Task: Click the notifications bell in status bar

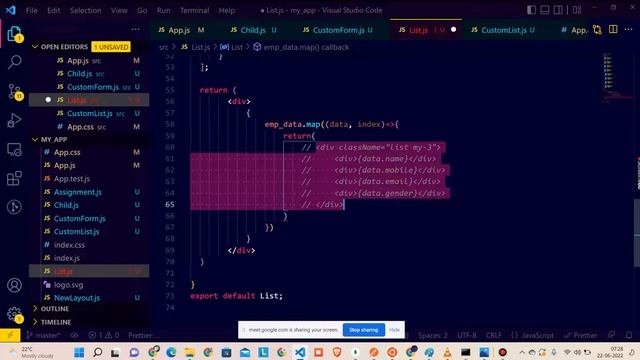Action: pyautogui.click(x=629, y=335)
